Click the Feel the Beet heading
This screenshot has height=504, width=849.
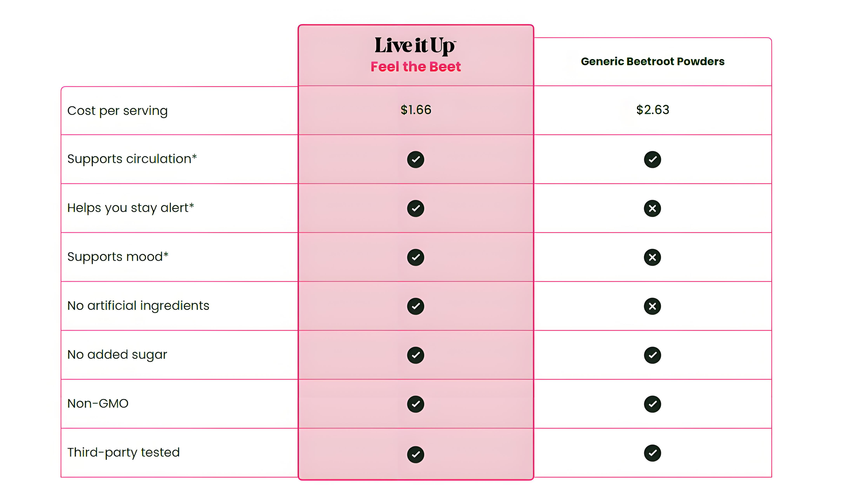coord(415,67)
